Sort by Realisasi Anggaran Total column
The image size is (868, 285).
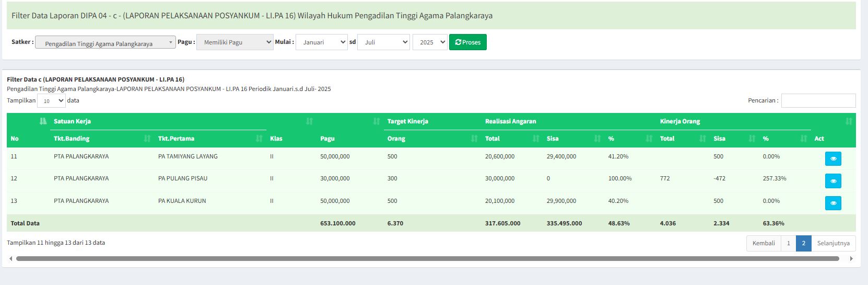(535, 139)
